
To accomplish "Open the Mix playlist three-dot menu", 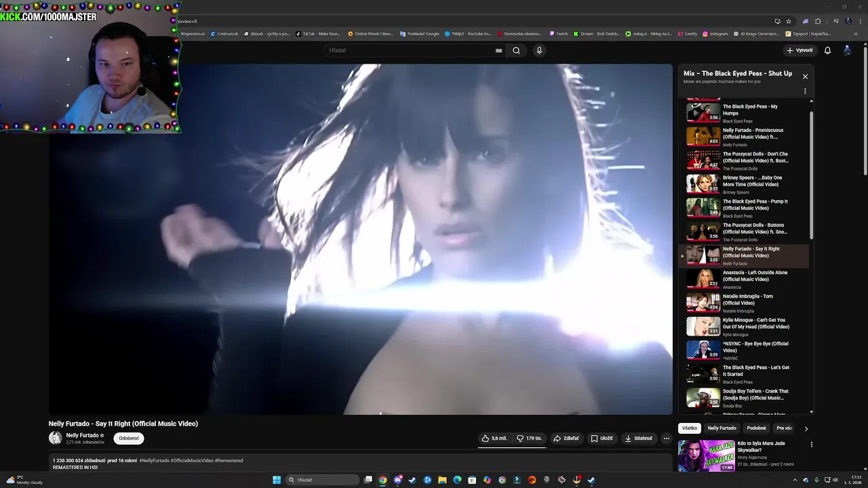I will [x=805, y=91].
